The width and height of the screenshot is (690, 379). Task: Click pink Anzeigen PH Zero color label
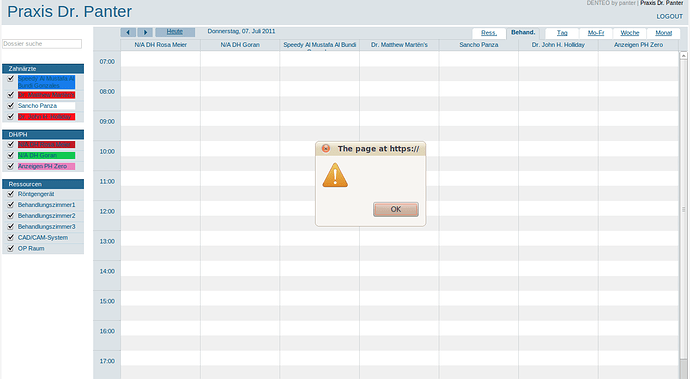point(46,166)
